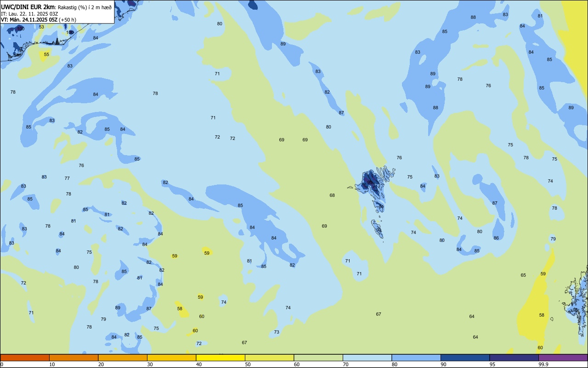Click the 'Rakastig (%) í 2 m hæð' label
Viewport: 588px width, 368px height.
pyautogui.click(x=85, y=7)
